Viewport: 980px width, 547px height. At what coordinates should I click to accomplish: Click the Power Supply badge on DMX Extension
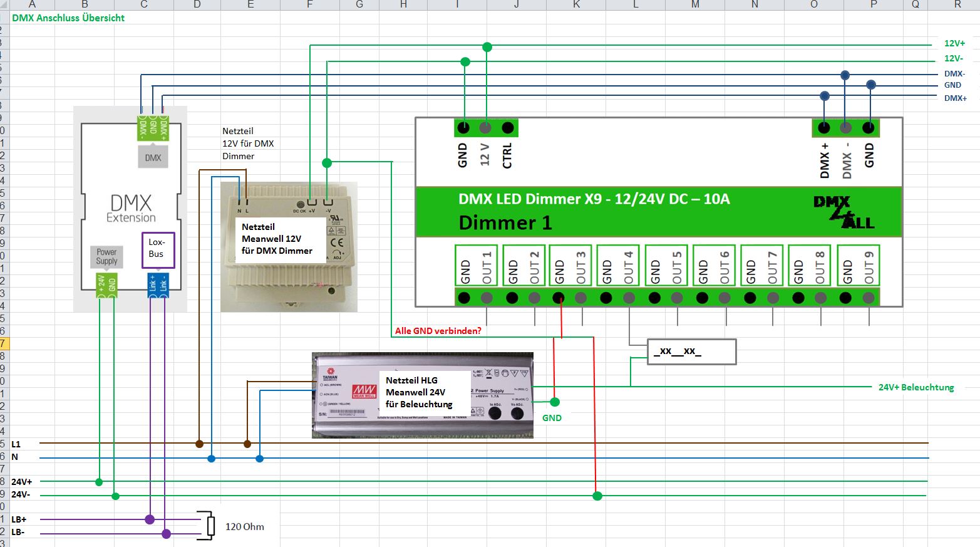pos(106,256)
